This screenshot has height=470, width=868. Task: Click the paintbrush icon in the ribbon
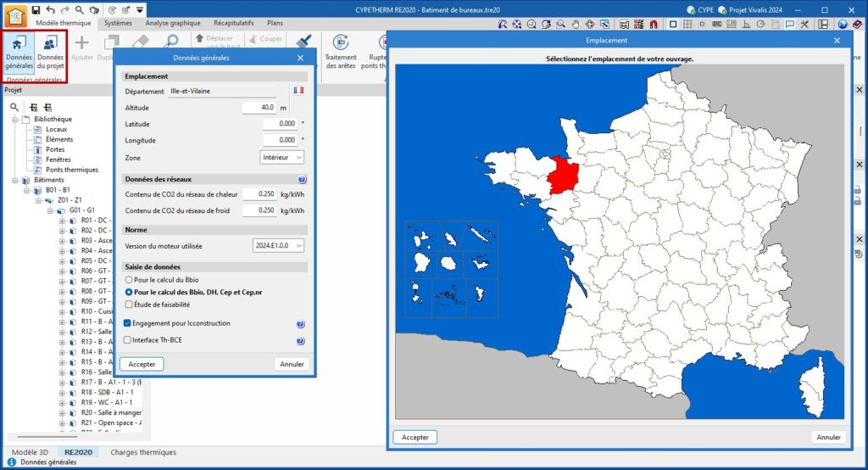pyautogui.click(x=303, y=42)
